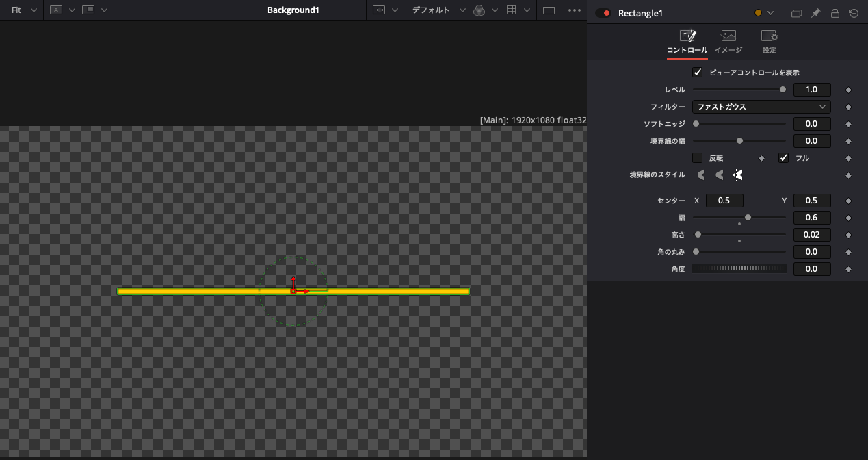868x460 pixels.
Task: Click the Rectangle1 node title
Action: (641, 13)
